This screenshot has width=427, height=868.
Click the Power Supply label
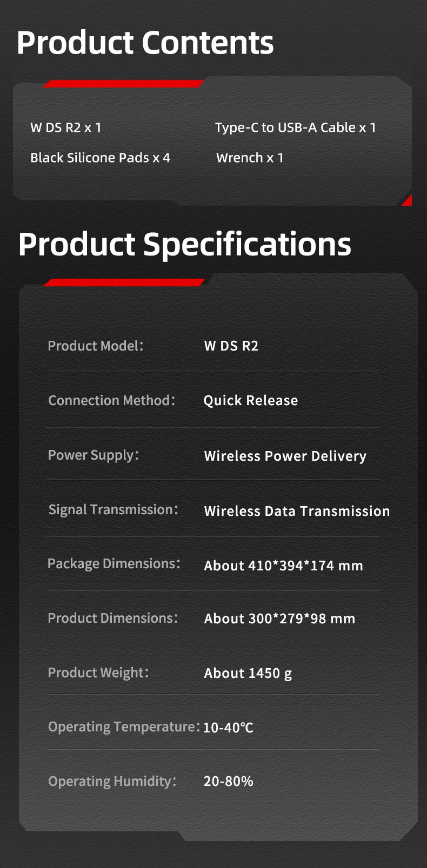pos(94,455)
